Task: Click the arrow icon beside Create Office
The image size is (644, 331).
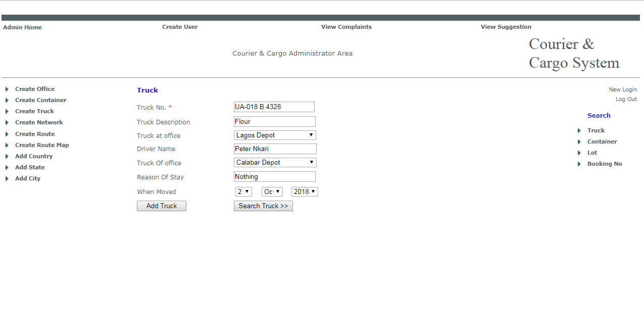Action: [7, 89]
